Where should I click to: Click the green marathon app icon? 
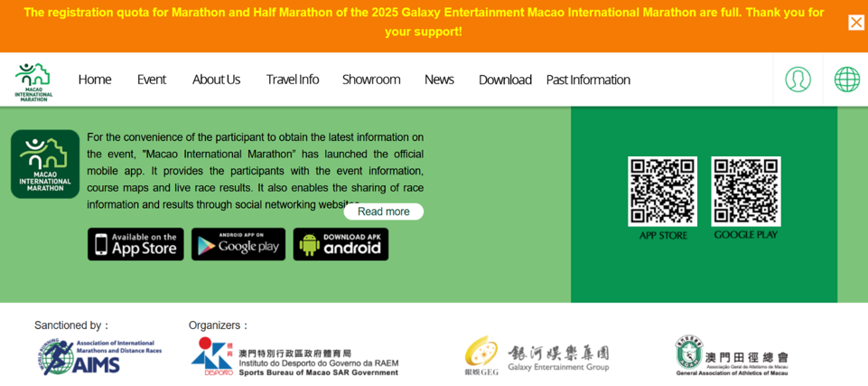pos(45,164)
